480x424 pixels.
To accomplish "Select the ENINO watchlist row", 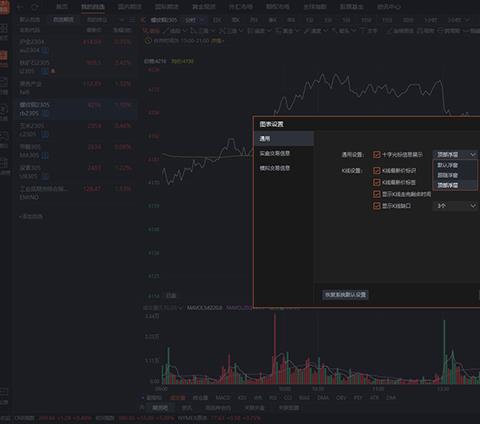I will pyautogui.click(x=77, y=193).
